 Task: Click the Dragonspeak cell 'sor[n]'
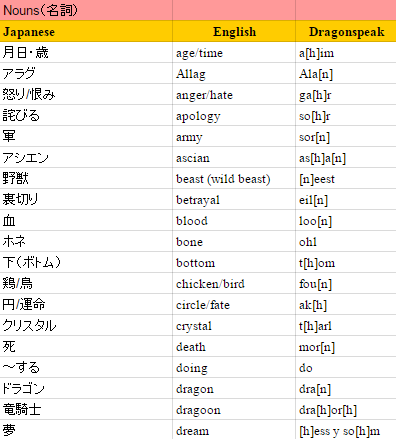pos(346,136)
